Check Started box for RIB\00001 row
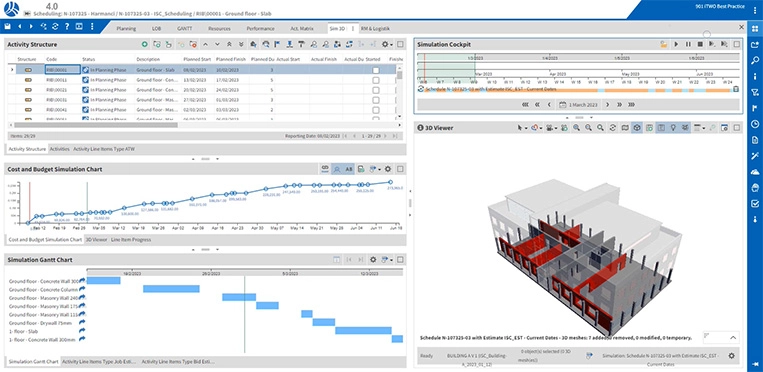The height and width of the screenshot is (372, 763). (376, 70)
